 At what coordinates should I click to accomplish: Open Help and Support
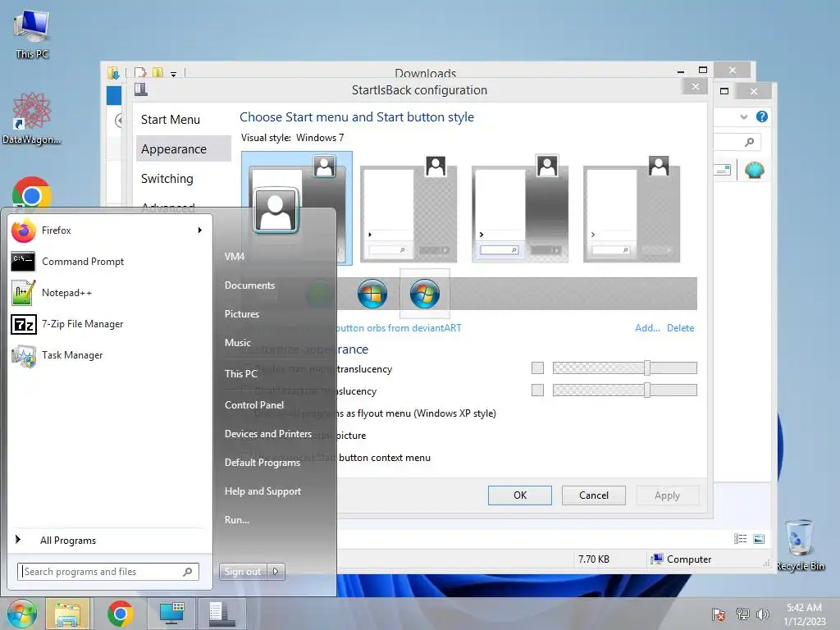(x=262, y=491)
